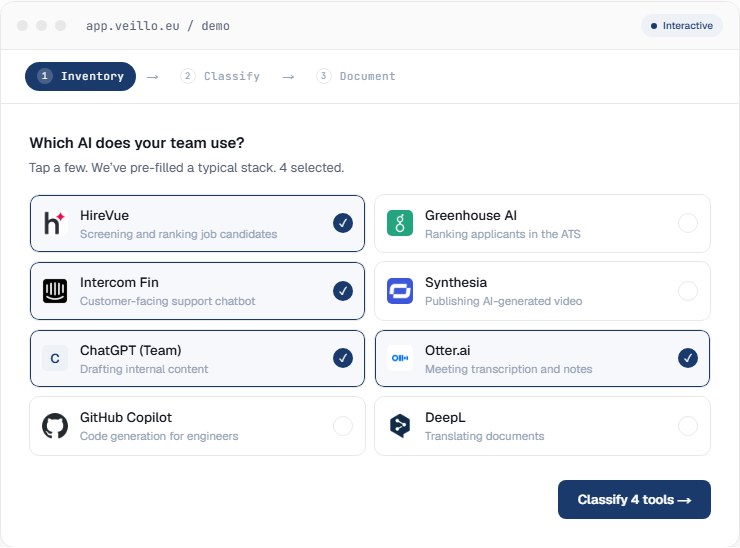Click the Synthesia card title
Screen dimensions: 740x548
pyautogui.click(x=456, y=282)
